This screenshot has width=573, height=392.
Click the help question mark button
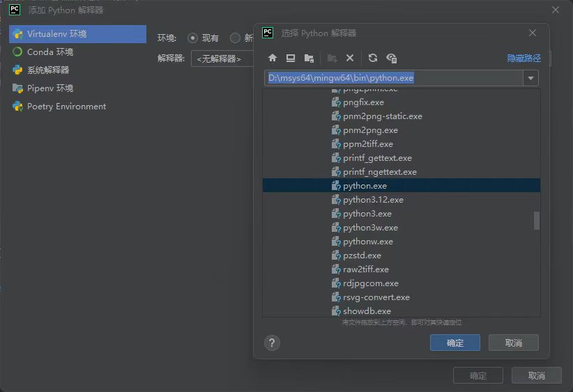tap(272, 343)
